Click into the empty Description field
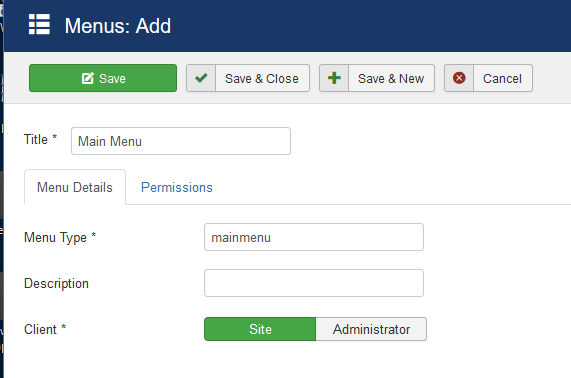 coord(314,283)
